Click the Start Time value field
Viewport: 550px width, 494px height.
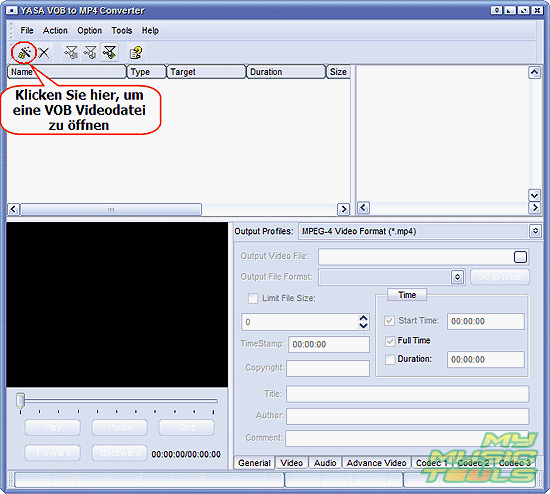point(486,321)
